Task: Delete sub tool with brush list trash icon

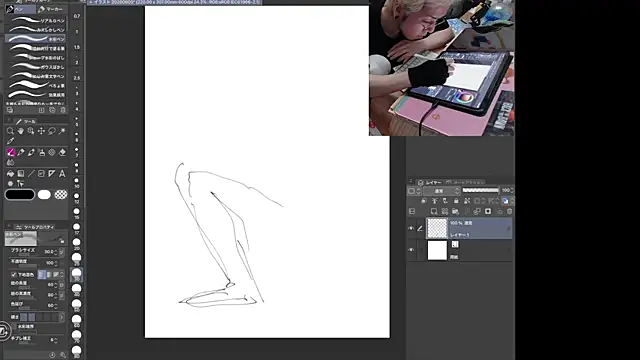Action: (x=63, y=110)
